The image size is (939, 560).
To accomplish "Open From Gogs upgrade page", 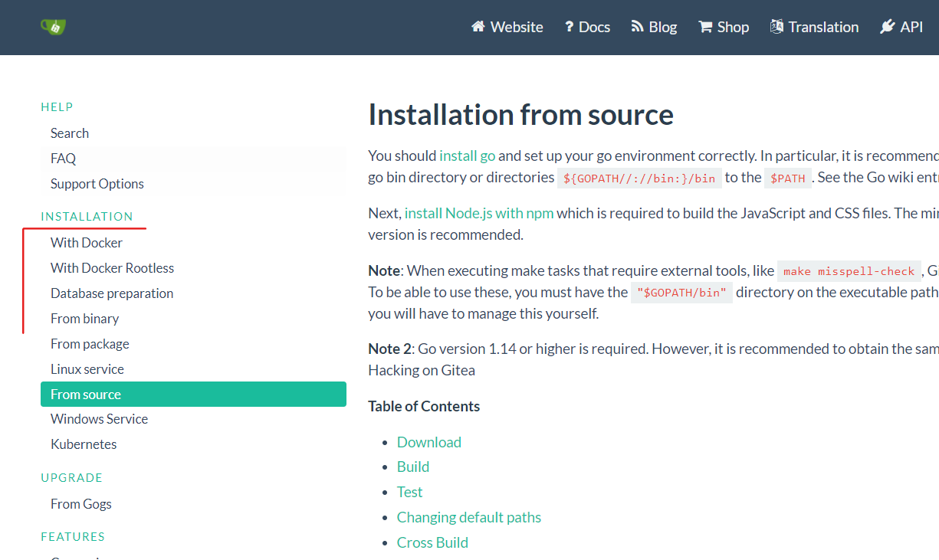I will [x=80, y=504].
